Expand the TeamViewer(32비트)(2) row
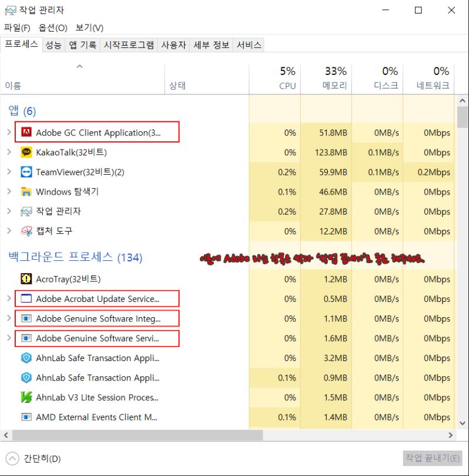The image size is (469, 476). pos(9,172)
